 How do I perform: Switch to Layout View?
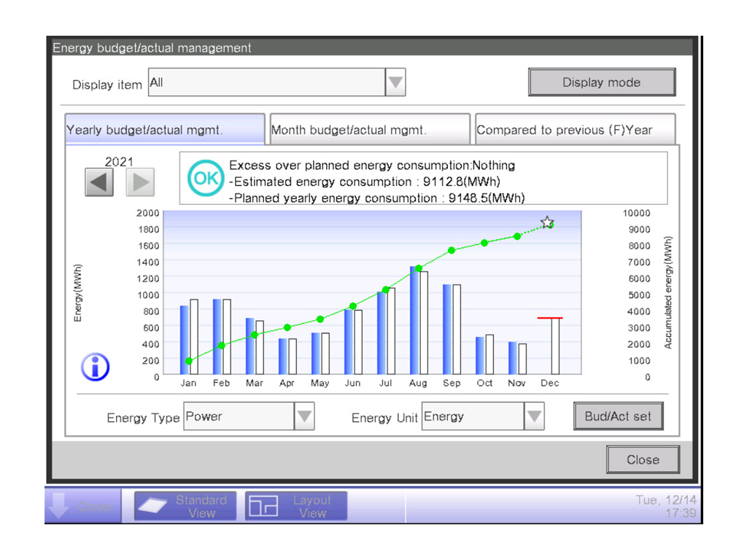295,506
